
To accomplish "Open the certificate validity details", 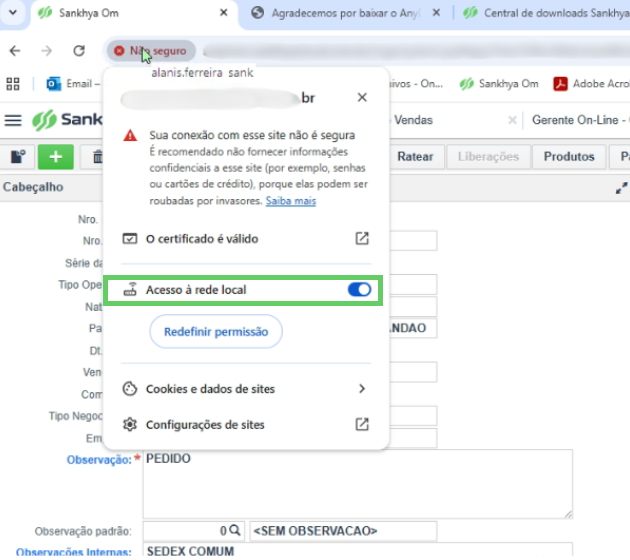I will point(245,239).
